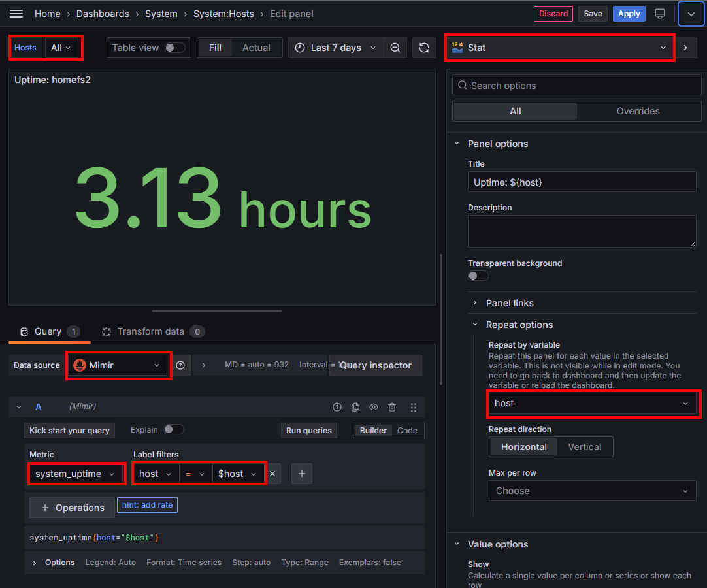The width and height of the screenshot is (707, 588).
Task: Click the Mimir data source logo
Action: coord(80,365)
